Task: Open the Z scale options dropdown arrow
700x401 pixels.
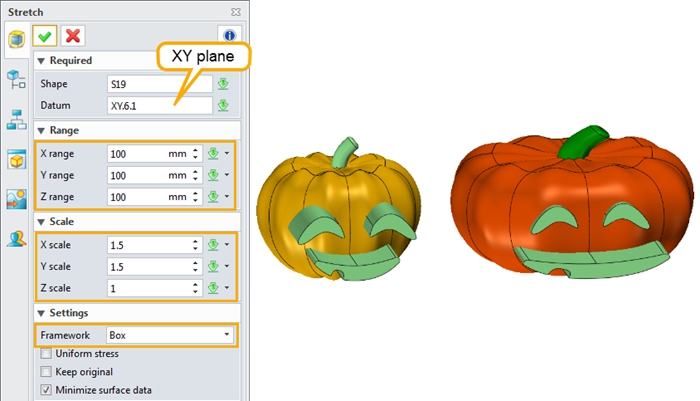Action: (x=227, y=288)
